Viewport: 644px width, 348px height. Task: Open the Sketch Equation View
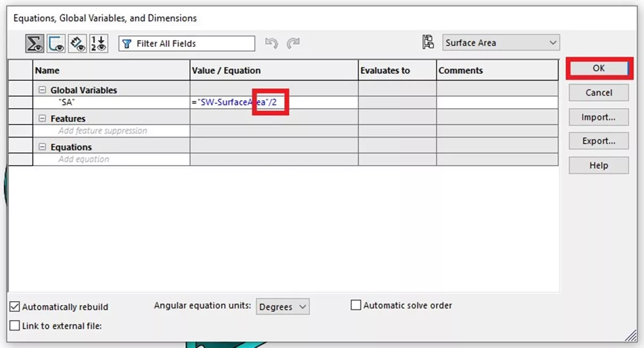pos(56,44)
